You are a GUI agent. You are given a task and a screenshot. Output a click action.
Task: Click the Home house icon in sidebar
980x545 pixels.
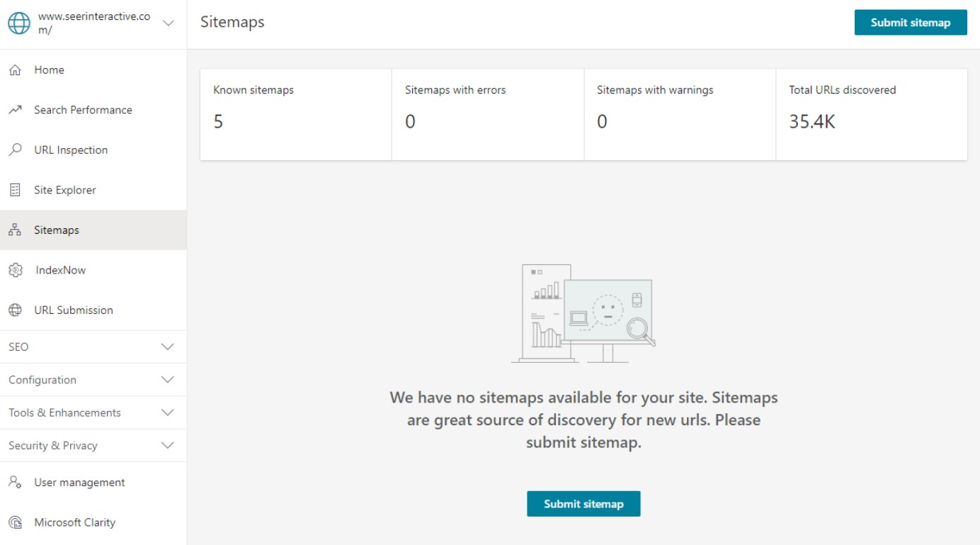click(15, 70)
